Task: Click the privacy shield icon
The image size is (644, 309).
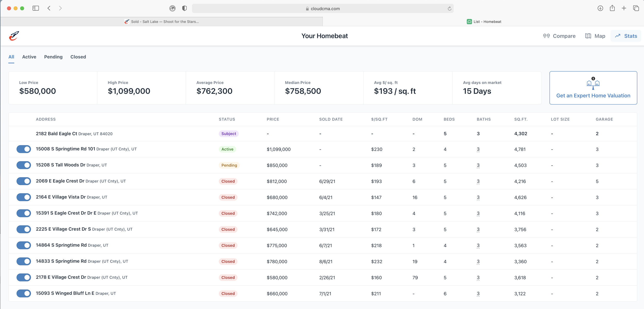Action: click(184, 8)
